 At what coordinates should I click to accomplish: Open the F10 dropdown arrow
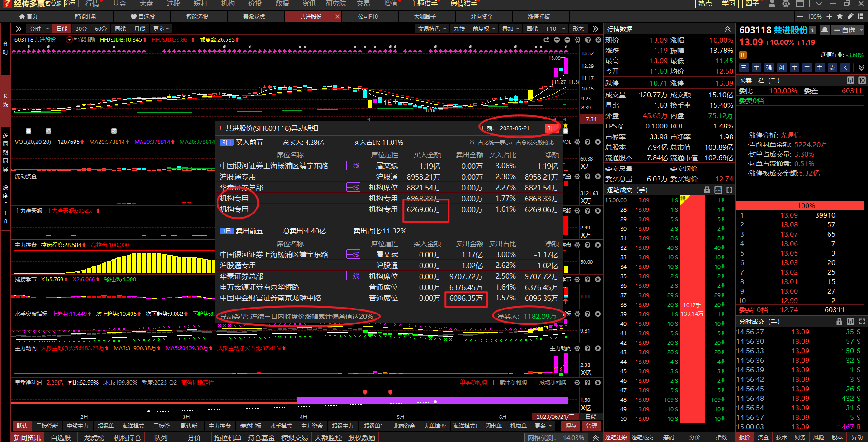(x=564, y=29)
